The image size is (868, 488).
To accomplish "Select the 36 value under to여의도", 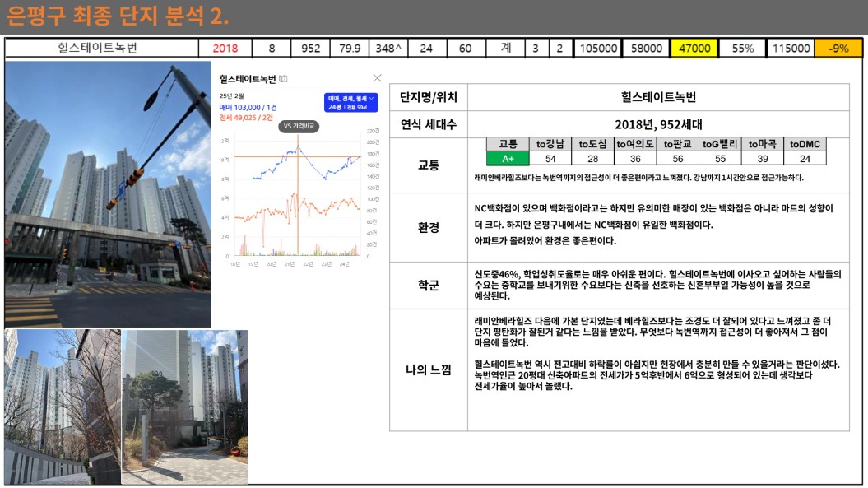I will [635, 159].
